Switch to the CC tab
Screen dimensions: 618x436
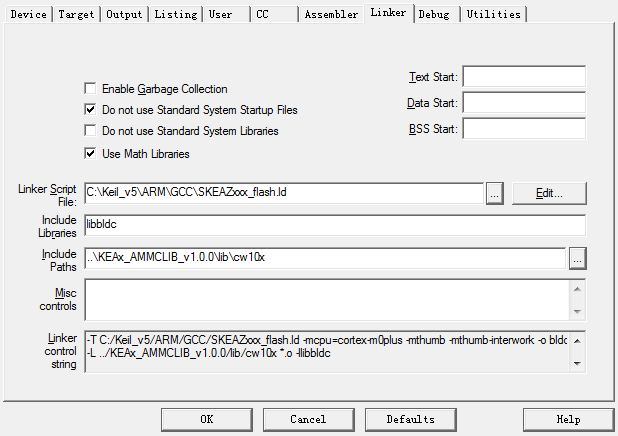[274, 15]
